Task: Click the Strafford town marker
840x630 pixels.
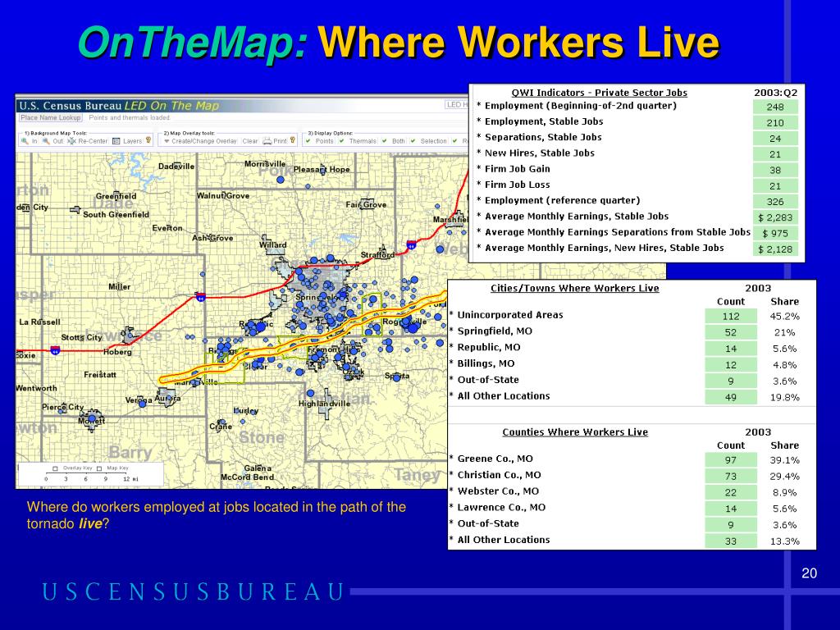Action: (x=382, y=251)
